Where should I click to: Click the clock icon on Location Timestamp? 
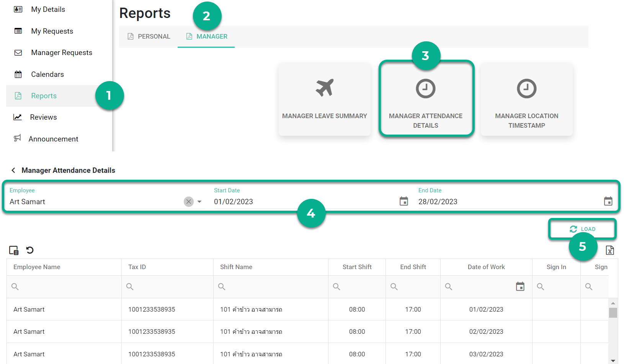coord(527,89)
